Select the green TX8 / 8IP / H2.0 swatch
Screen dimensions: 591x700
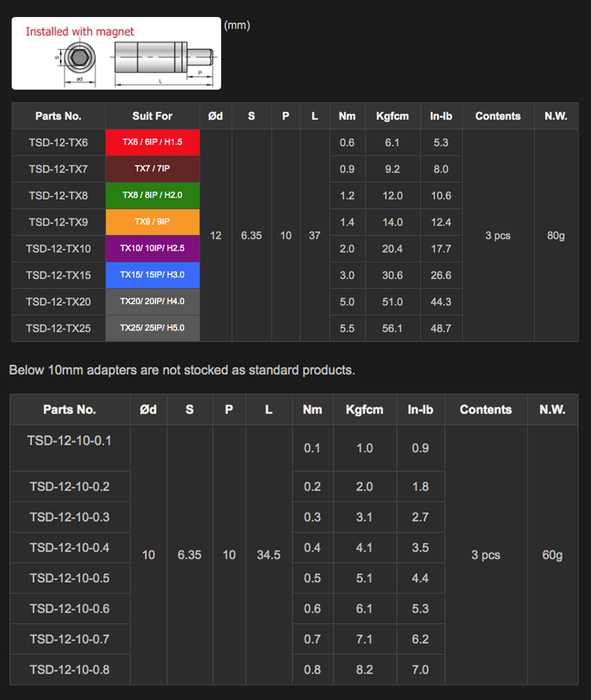pyautogui.click(x=153, y=195)
